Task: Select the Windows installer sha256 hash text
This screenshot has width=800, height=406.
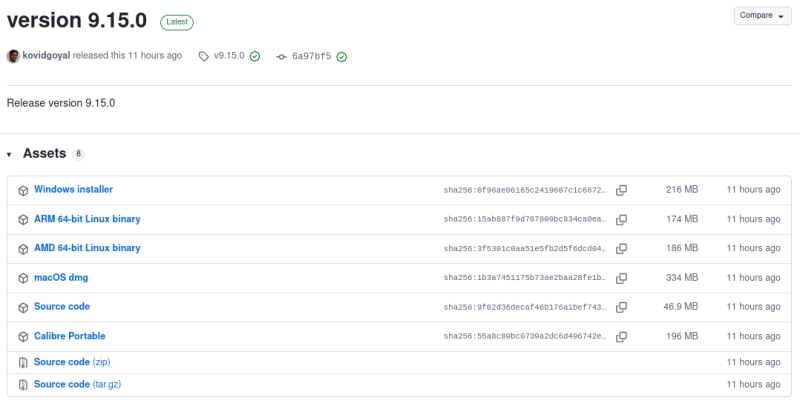Action: pyautogui.click(x=525, y=190)
